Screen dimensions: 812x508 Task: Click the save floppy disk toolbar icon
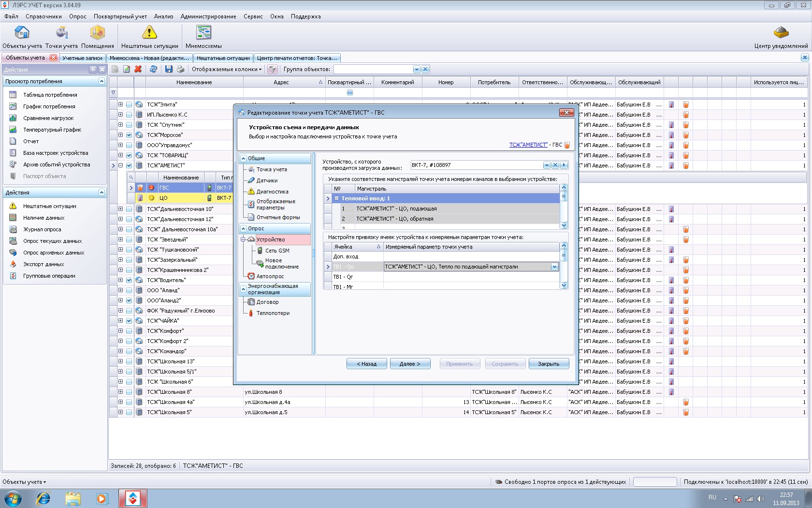point(169,69)
